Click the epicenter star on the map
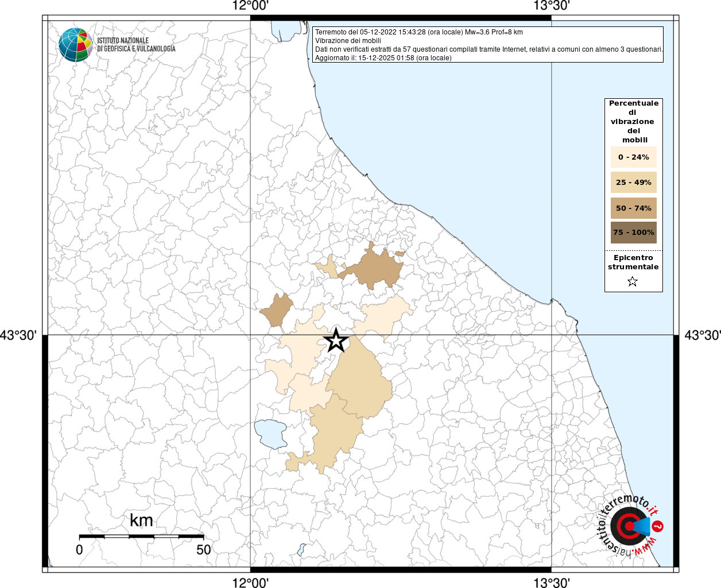Image resolution: width=721 pixels, height=588 pixels. point(336,341)
